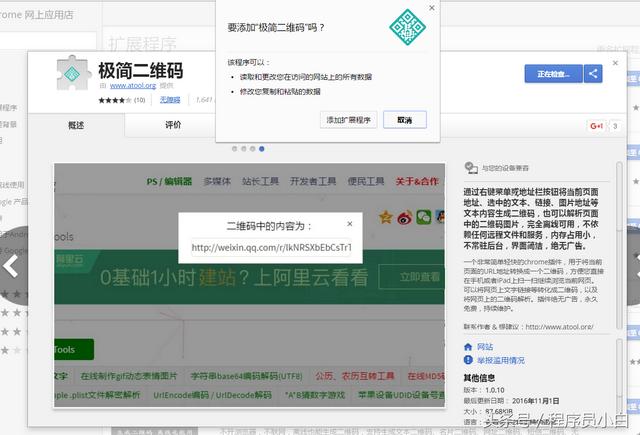640x435 pixels.
Task: Click the extension puzzle-piece icon
Action: coord(73,73)
